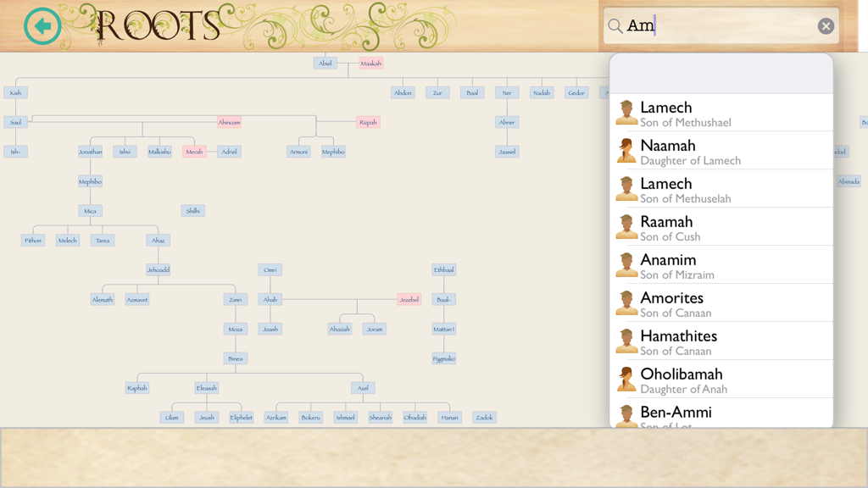Click Raamah's avatar portrait
The image size is (868, 488).
[626, 225]
